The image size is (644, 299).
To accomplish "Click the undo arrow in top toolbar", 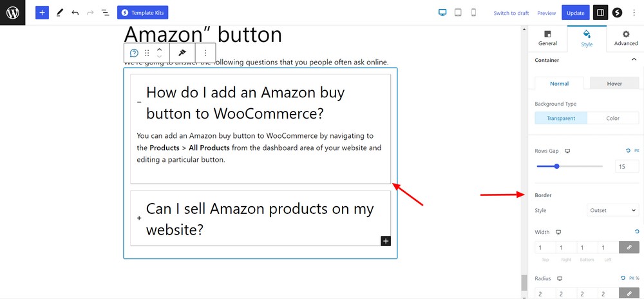I will [75, 12].
